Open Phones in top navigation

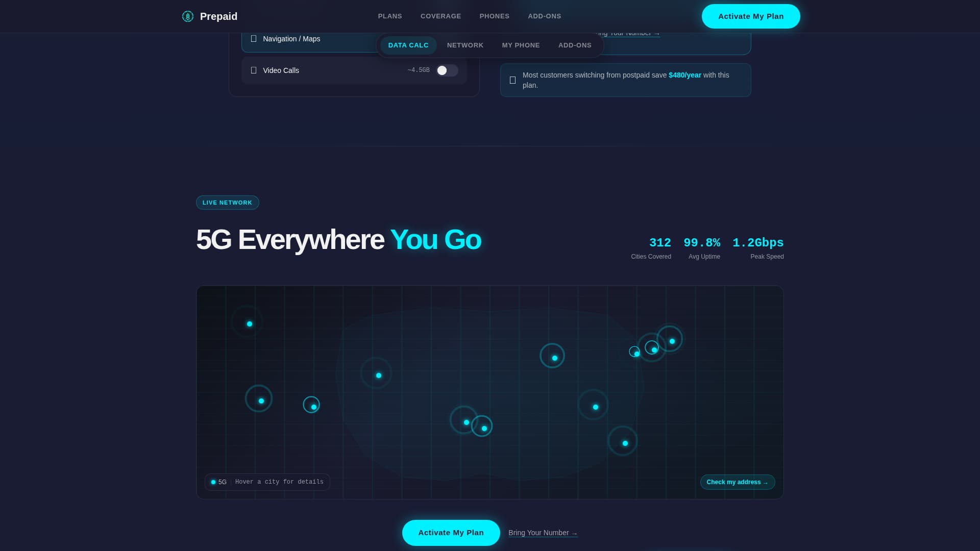coord(494,16)
